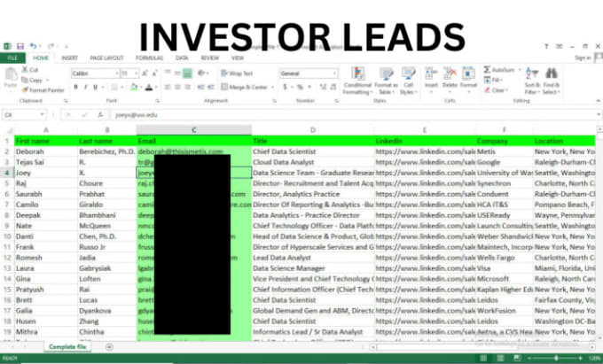
Task: Switch to the DATA tab
Action: [182, 58]
